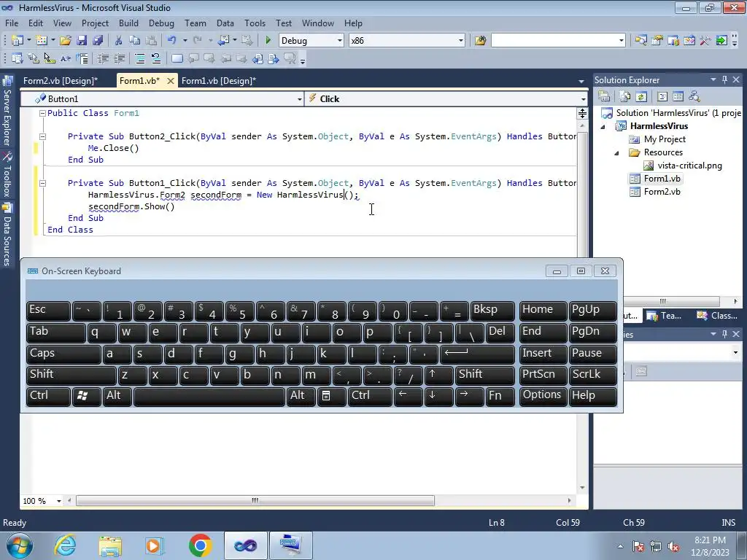Screen dimensions: 747x560
Task: Click the Open File folder icon
Action: [65, 41]
